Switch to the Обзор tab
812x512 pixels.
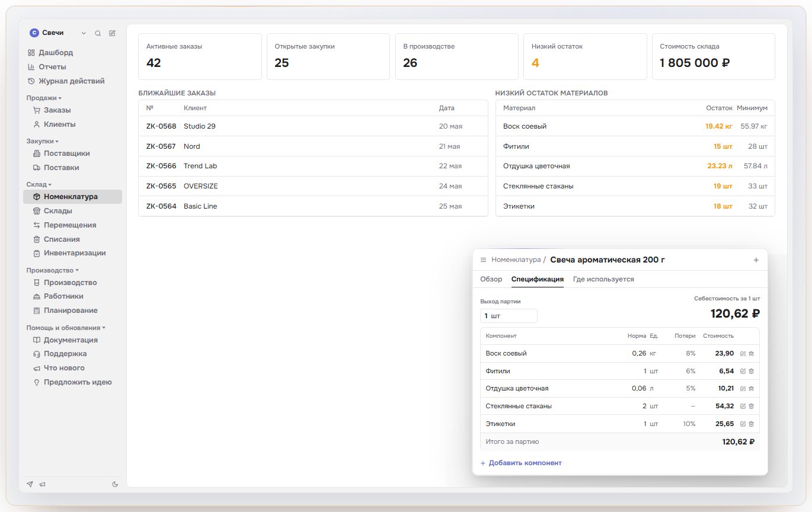click(x=491, y=279)
